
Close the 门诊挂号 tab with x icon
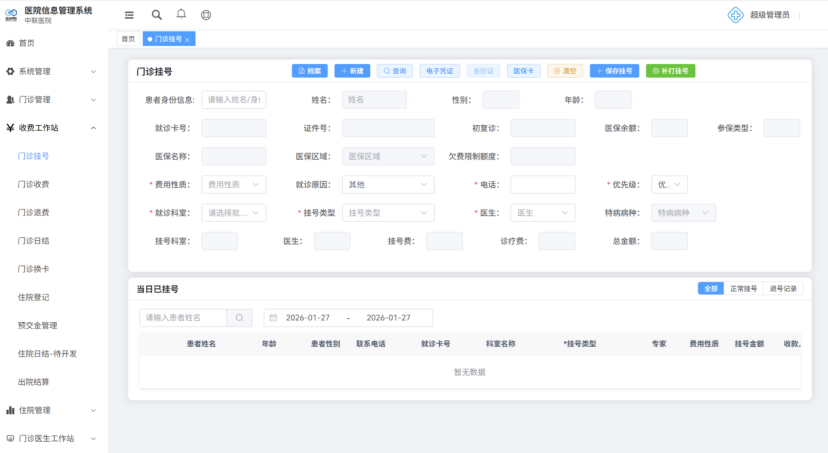click(x=188, y=39)
